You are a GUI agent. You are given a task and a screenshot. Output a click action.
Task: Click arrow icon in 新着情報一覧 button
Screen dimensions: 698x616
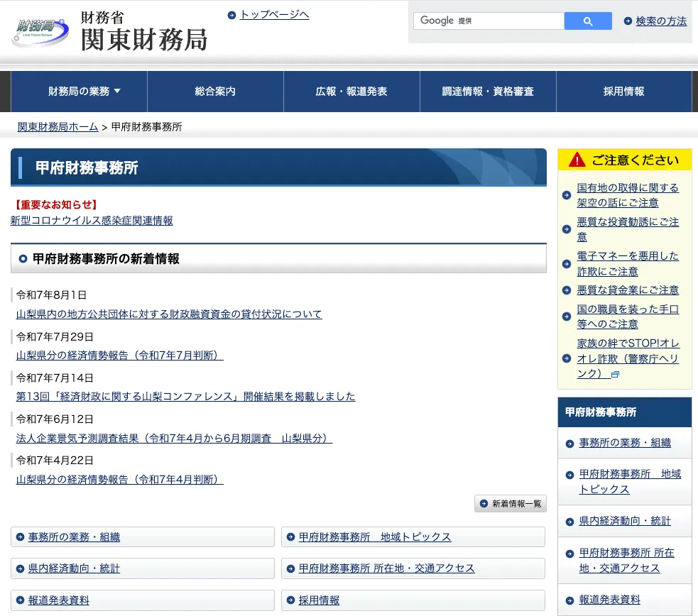[484, 504]
